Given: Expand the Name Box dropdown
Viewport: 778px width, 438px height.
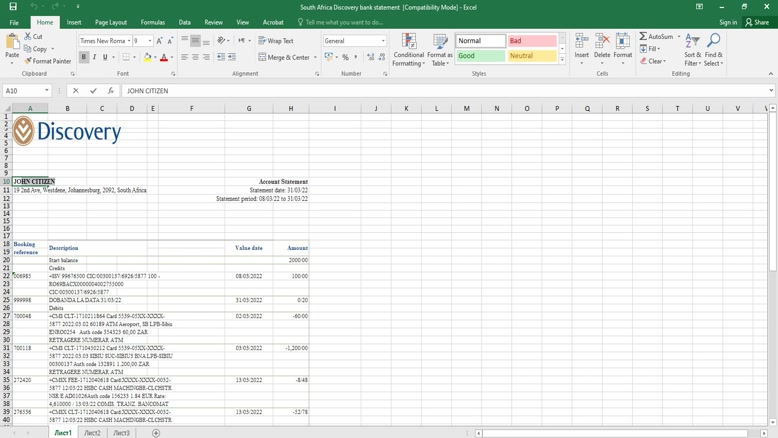Looking at the screenshot, I should point(47,91).
